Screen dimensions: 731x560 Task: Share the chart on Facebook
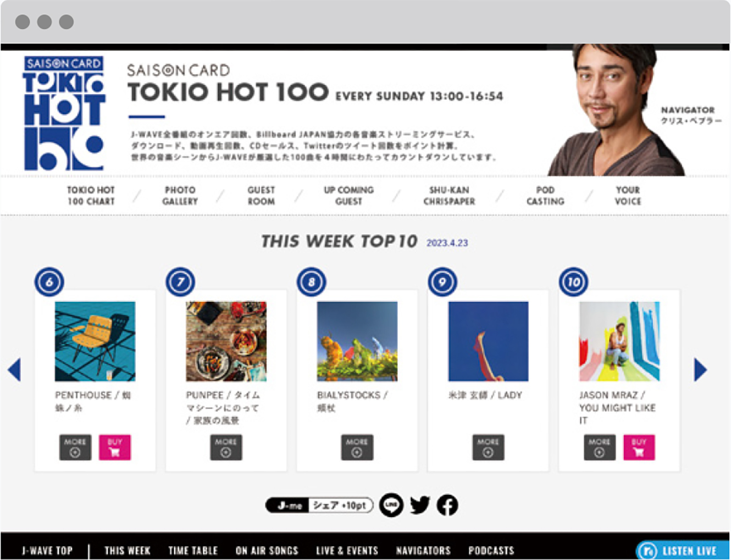pyautogui.click(x=447, y=505)
